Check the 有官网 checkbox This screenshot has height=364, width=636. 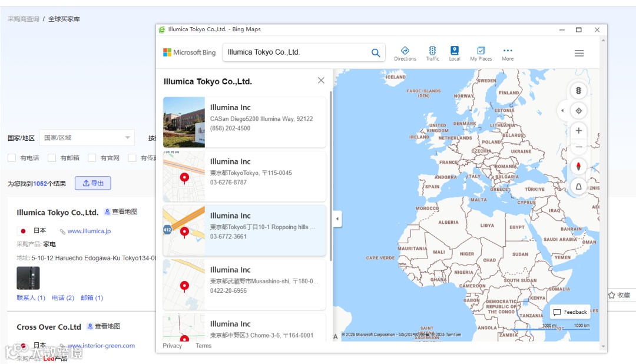pyautogui.click(x=92, y=158)
